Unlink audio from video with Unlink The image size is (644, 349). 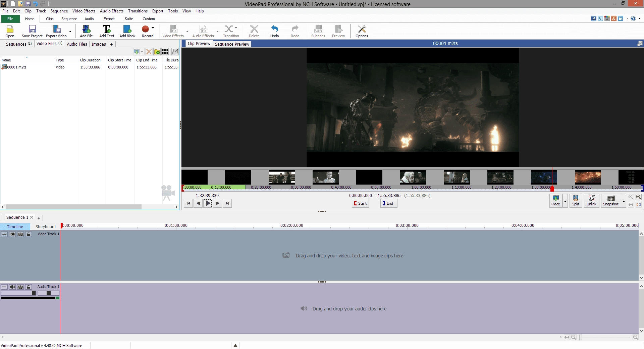(592, 200)
